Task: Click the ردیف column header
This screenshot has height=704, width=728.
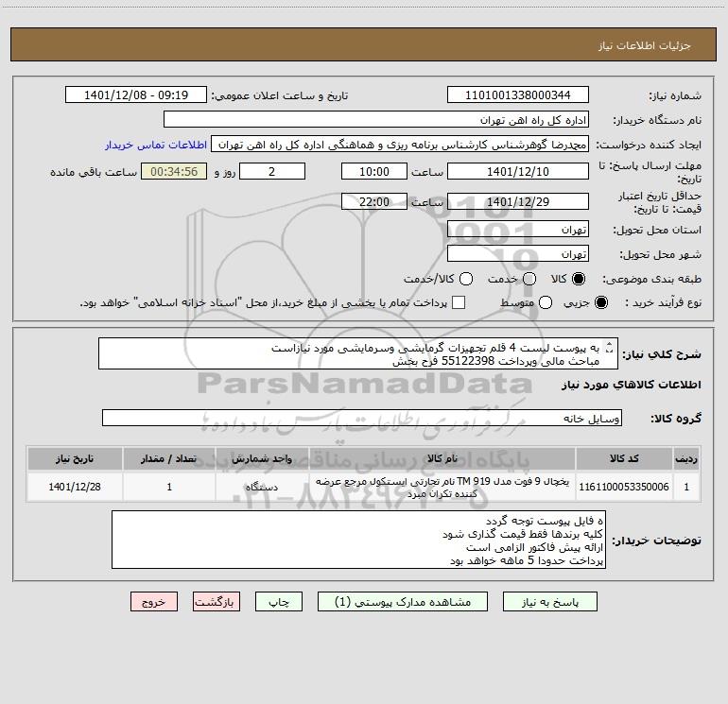Action: pos(686,459)
